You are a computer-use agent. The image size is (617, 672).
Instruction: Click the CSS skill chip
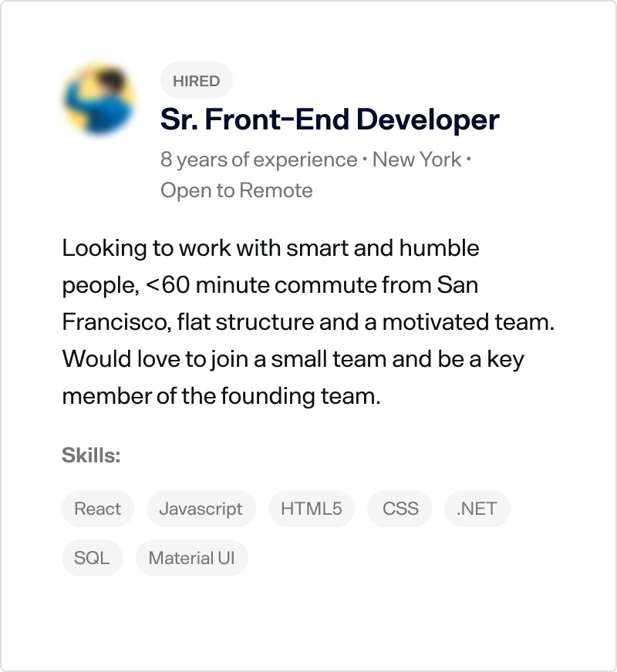click(x=399, y=509)
